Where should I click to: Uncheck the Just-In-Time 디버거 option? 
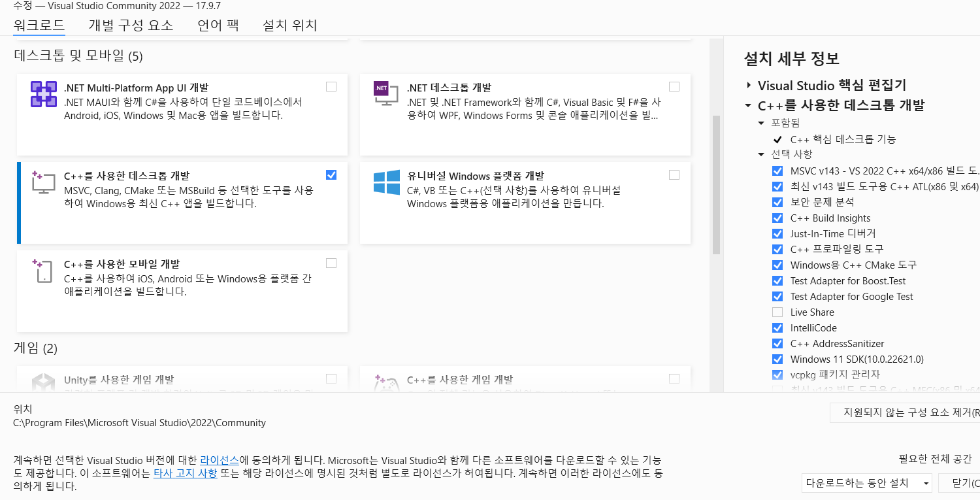777,233
